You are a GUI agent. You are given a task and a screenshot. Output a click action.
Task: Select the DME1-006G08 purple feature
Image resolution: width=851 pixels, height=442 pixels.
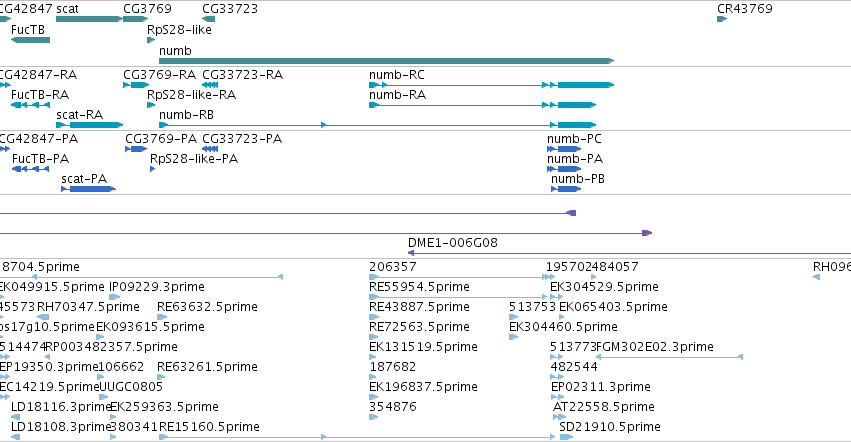[x=629, y=253]
